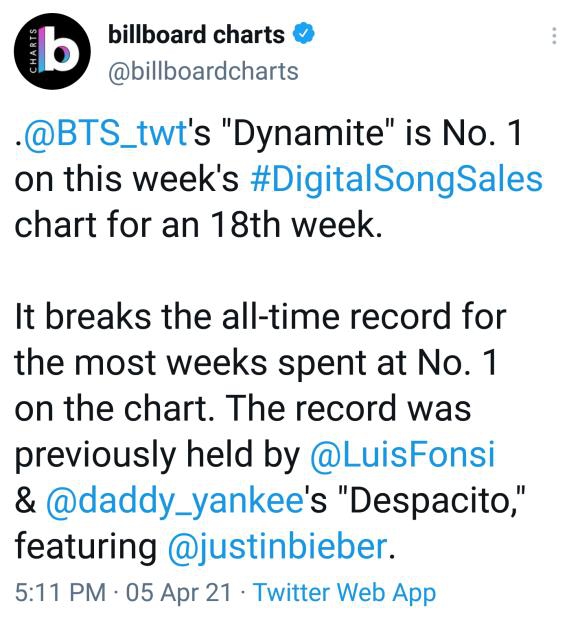Open the #DigitalSongSales hashtag
The width and height of the screenshot is (580, 623).
click(396, 179)
